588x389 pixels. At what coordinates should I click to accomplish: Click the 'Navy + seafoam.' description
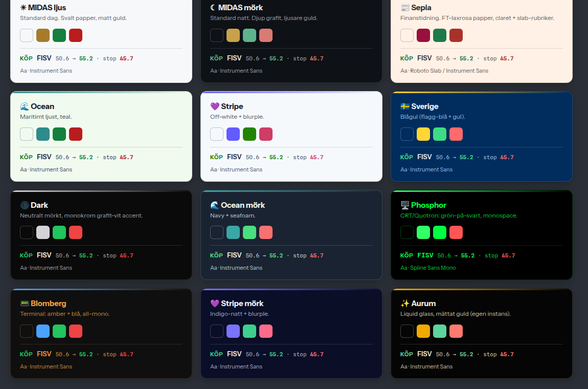point(233,215)
